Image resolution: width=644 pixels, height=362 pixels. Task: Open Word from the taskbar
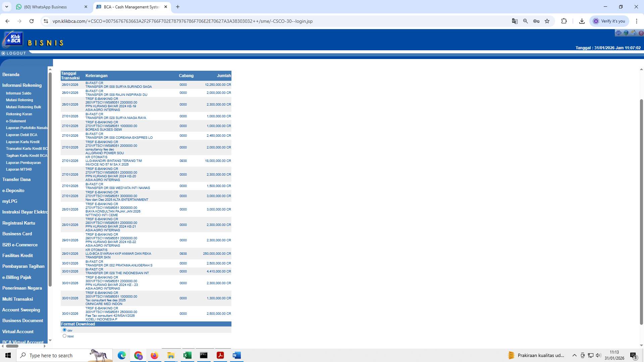click(237, 355)
